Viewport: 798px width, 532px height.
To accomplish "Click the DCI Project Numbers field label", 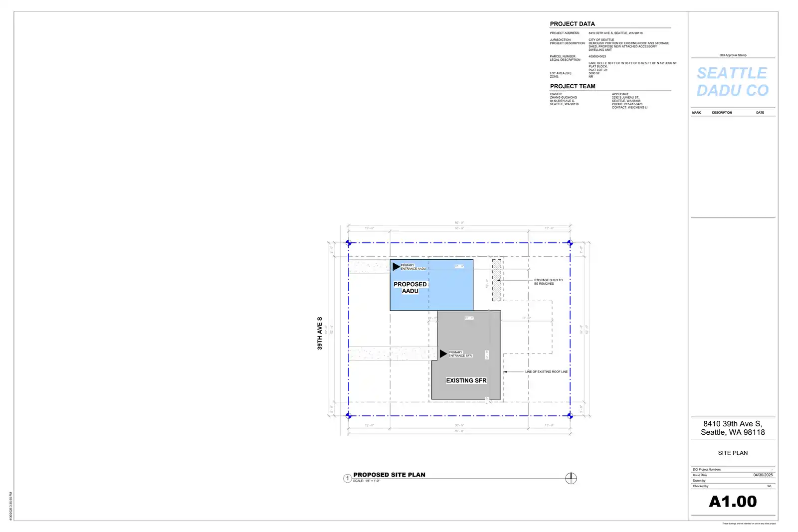I will [x=706, y=470].
